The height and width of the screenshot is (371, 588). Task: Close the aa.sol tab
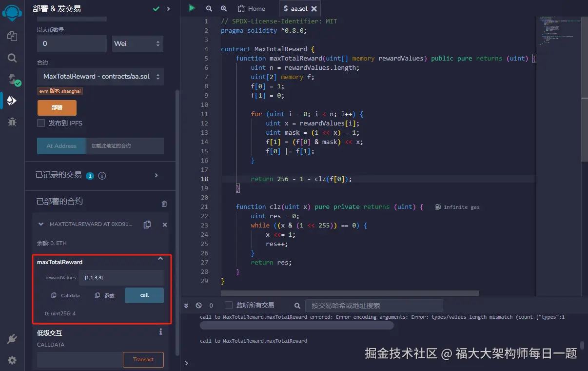314,9
